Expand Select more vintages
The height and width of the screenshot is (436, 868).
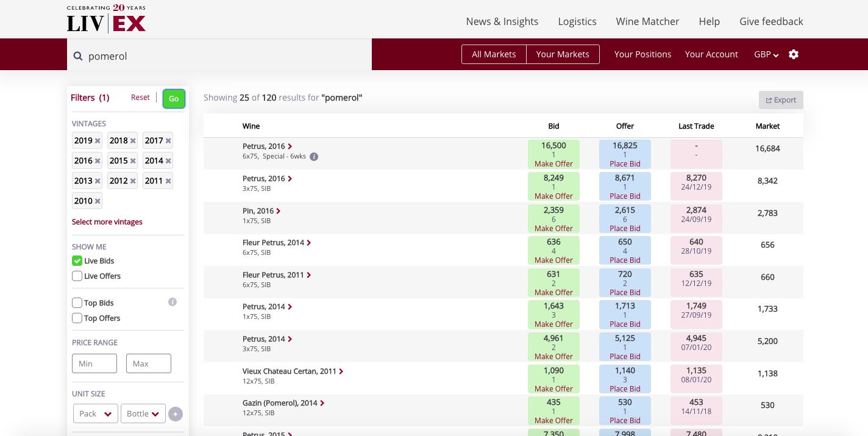click(107, 222)
